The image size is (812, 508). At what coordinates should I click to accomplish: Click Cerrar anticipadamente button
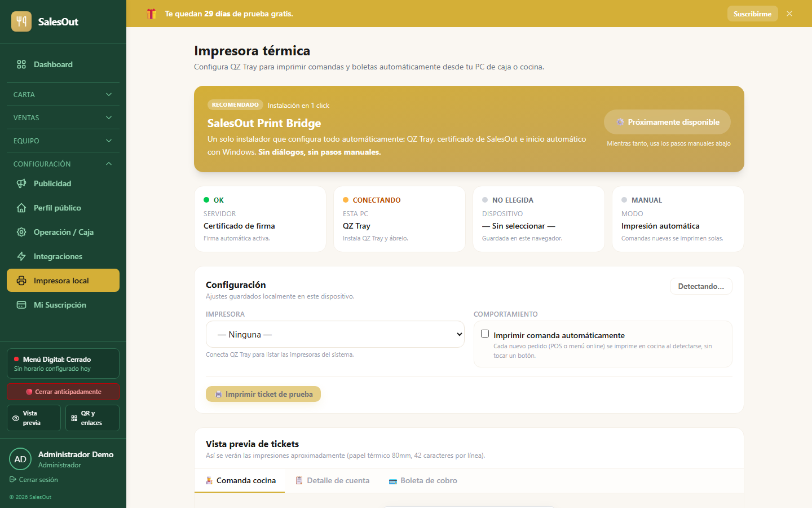(63, 392)
